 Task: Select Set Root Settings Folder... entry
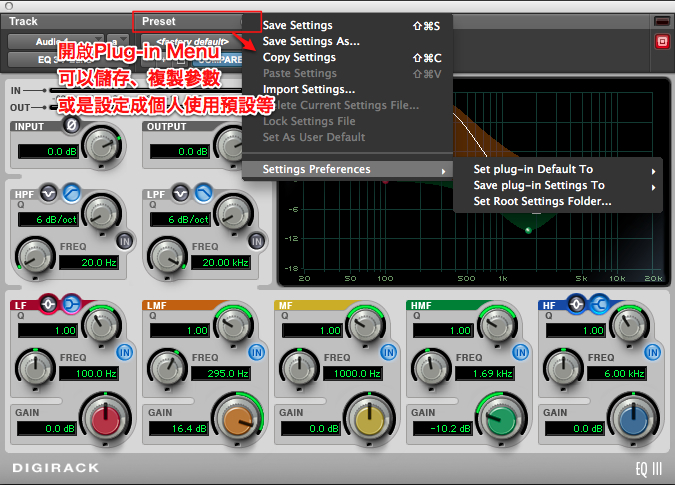[558, 201]
